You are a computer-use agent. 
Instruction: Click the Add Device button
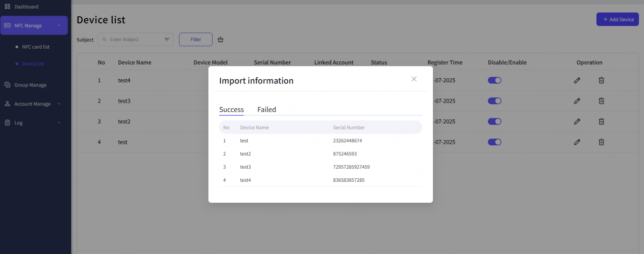point(617,19)
